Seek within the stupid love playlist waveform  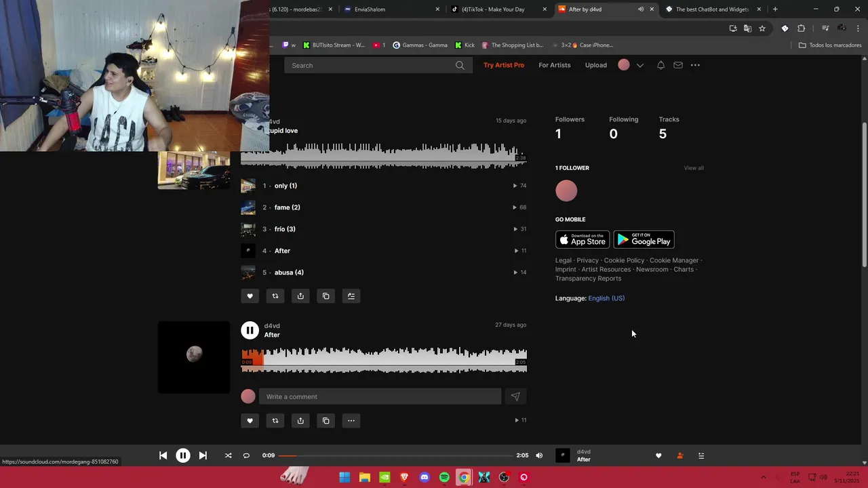[384, 155]
